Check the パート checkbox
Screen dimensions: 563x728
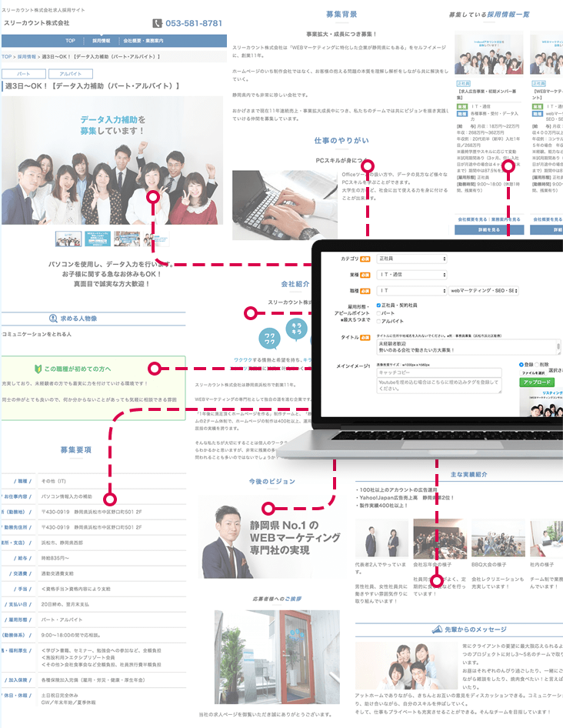[x=378, y=313]
